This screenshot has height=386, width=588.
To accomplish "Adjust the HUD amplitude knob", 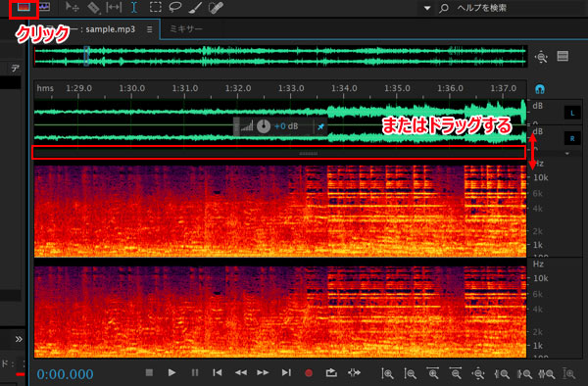I will pyautogui.click(x=264, y=126).
